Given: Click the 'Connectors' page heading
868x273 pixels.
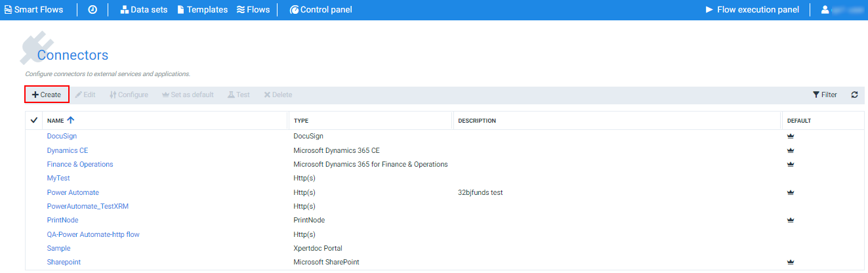Looking at the screenshot, I should (73, 55).
